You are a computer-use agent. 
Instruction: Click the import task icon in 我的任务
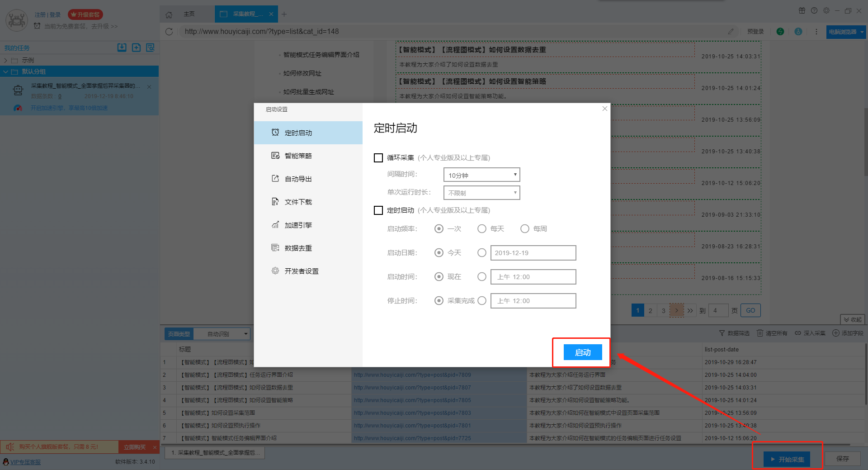(122, 47)
